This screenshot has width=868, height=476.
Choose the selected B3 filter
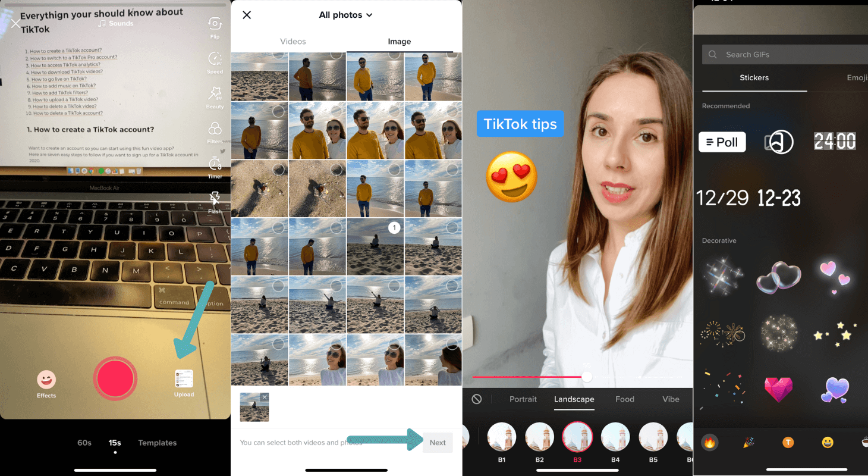point(577,438)
